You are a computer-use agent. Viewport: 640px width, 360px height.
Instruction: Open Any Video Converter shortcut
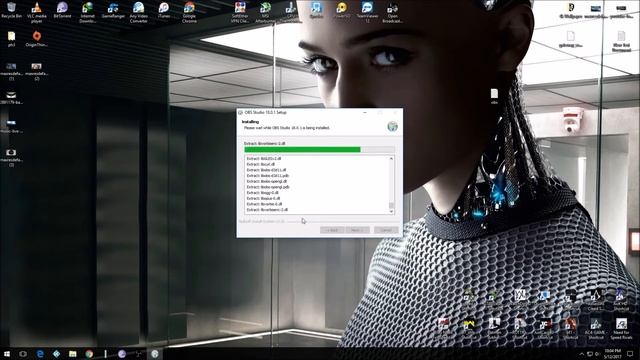(138, 11)
